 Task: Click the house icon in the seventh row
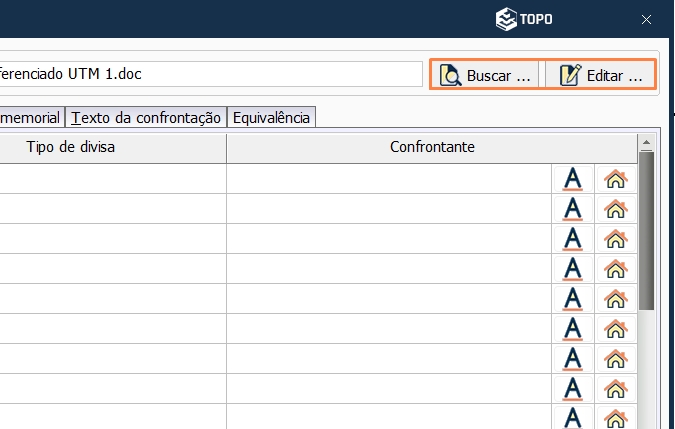(x=616, y=359)
